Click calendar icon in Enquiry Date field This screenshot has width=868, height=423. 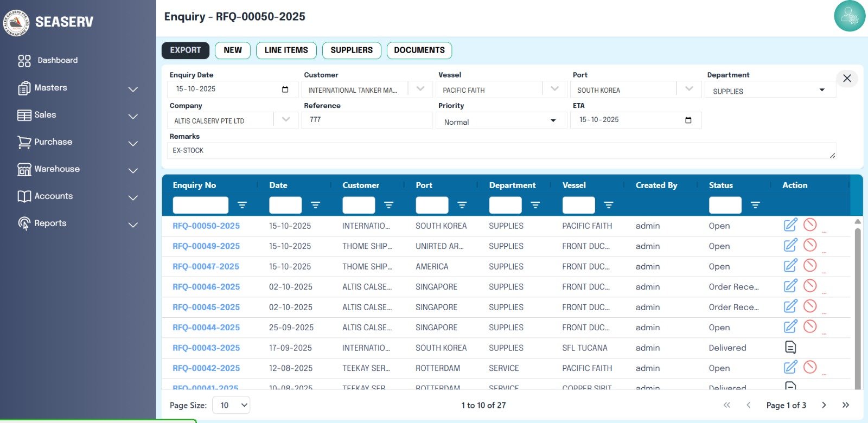coord(285,89)
